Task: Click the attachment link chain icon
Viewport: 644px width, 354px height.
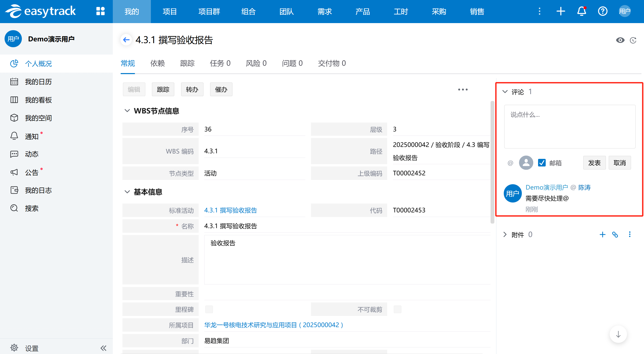Action: (x=615, y=234)
